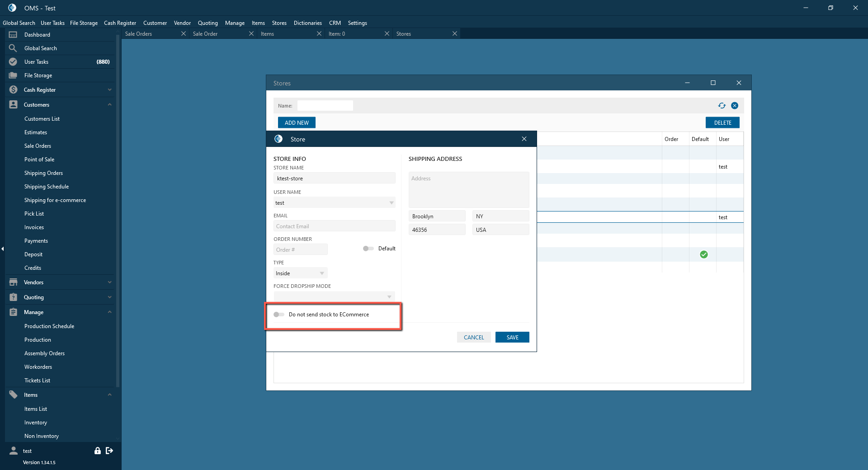Click the Order # input field

pyautogui.click(x=301, y=250)
